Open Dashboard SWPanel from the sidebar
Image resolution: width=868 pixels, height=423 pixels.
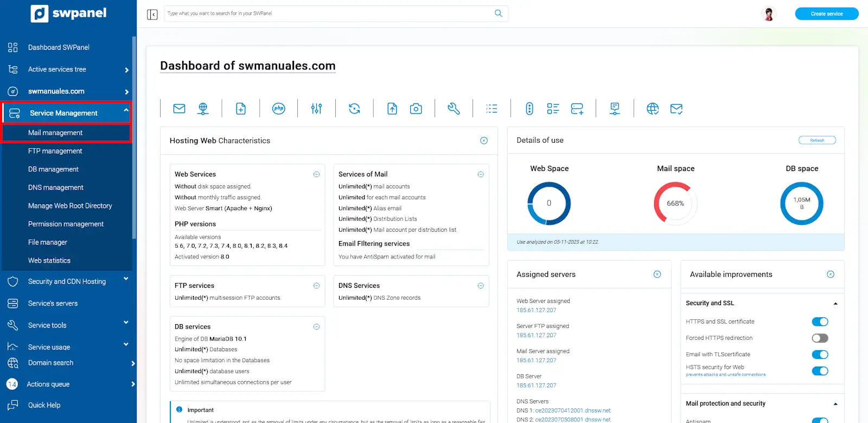click(59, 47)
